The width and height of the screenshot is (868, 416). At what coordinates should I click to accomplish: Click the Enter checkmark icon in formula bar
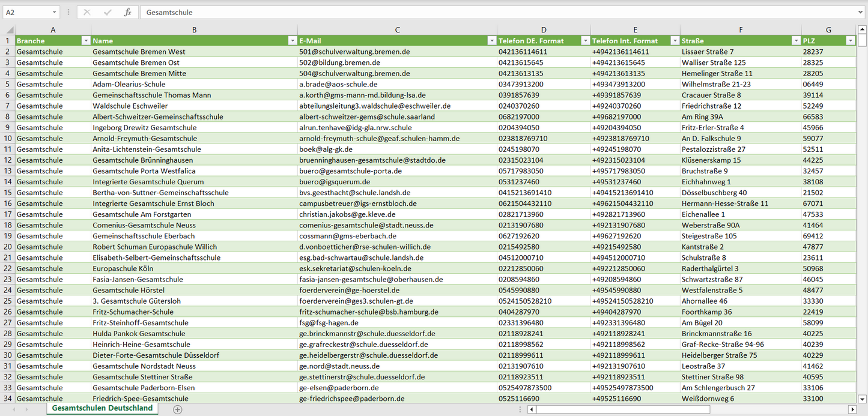point(108,12)
